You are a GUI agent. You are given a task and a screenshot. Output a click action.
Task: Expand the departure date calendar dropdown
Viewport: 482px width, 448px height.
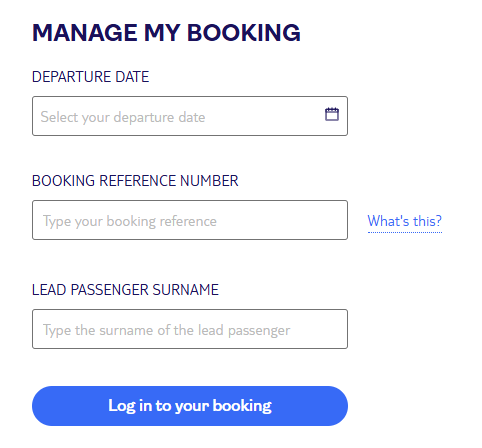pyautogui.click(x=332, y=114)
